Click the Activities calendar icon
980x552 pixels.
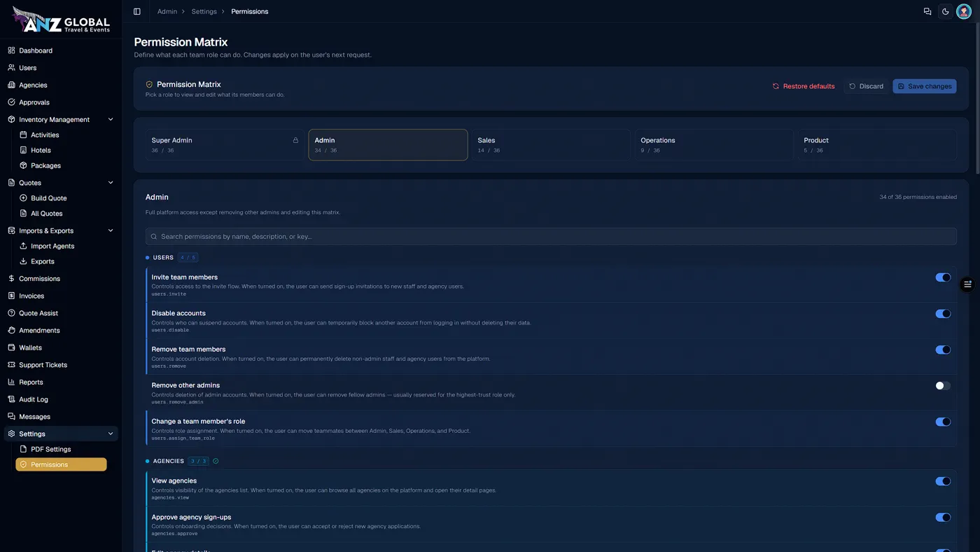(23, 134)
